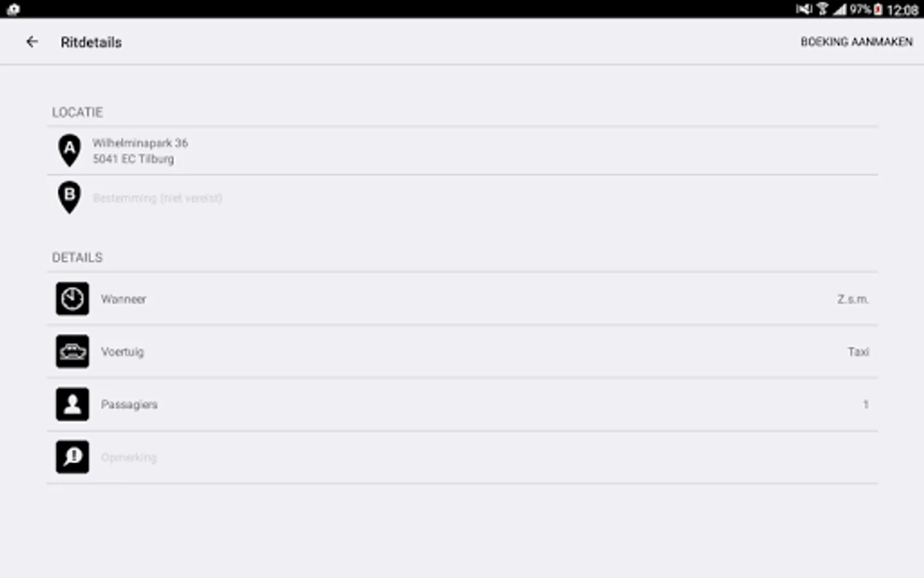
Task: Edit pickup address Wilhelminapark 36
Action: tap(462, 151)
